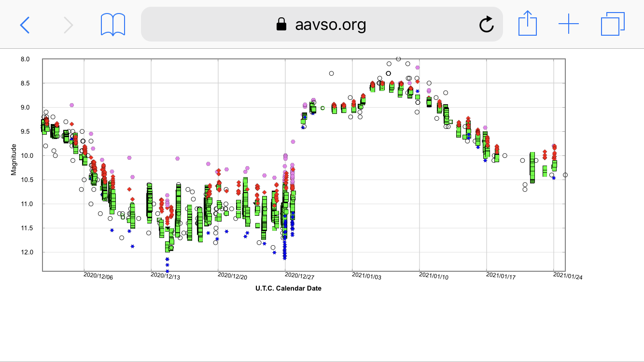
Task: Show the open tabs overview
Action: tap(613, 24)
